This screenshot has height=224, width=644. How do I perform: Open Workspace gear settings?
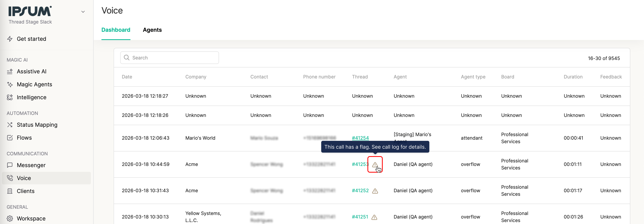pyautogui.click(x=10, y=219)
